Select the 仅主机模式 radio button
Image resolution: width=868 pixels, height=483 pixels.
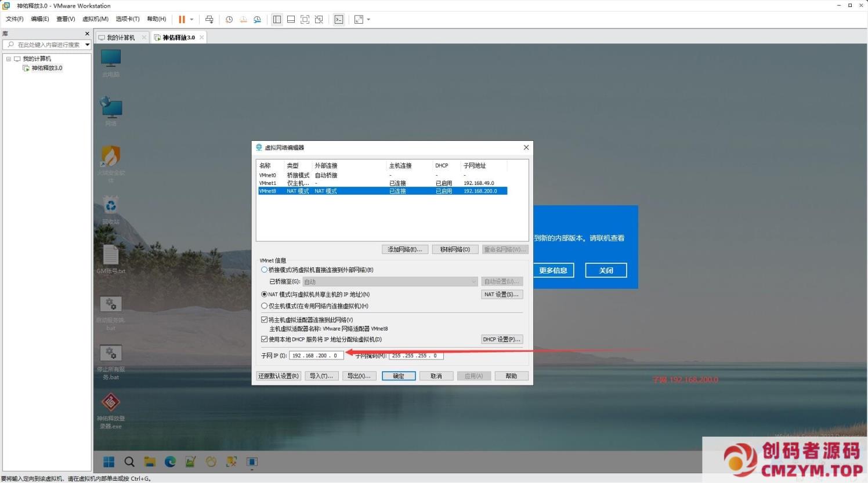pyautogui.click(x=265, y=306)
